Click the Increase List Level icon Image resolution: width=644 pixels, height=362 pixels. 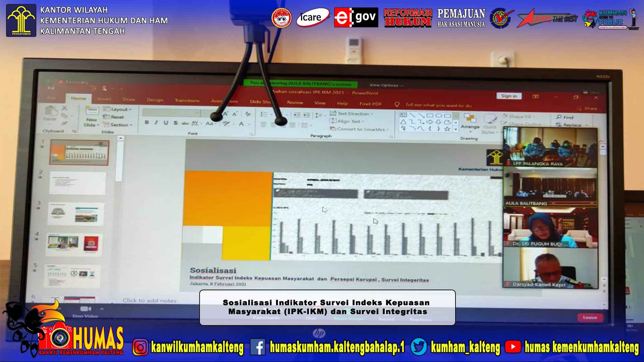coord(307,115)
